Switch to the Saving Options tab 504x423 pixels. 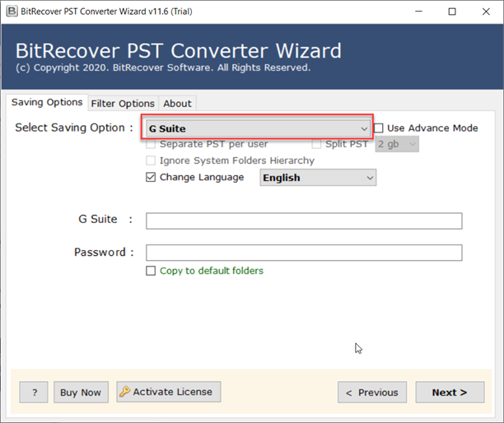coord(47,102)
